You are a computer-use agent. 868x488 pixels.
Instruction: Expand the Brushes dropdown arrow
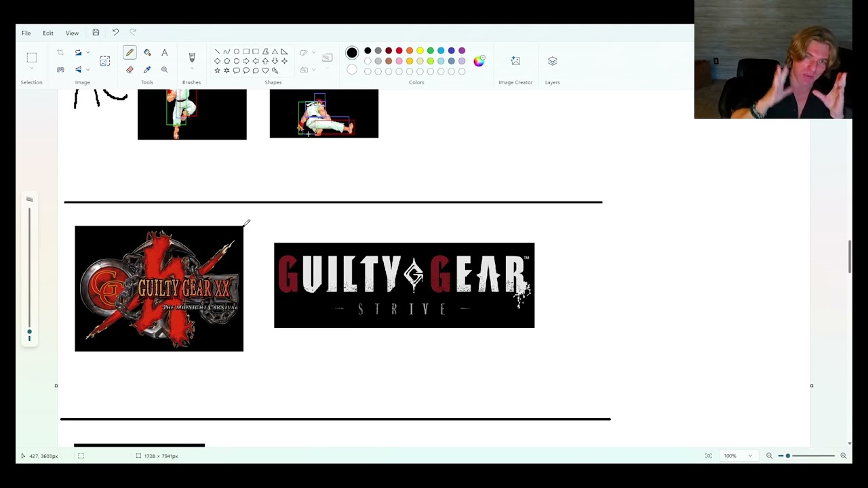point(192,68)
